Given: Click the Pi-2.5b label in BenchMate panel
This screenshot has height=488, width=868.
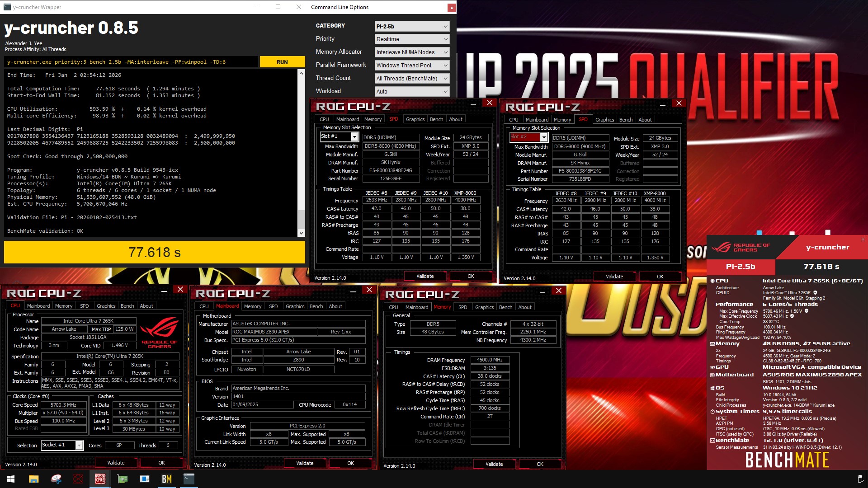Looking at the screenshot, I should coord(741,267).
